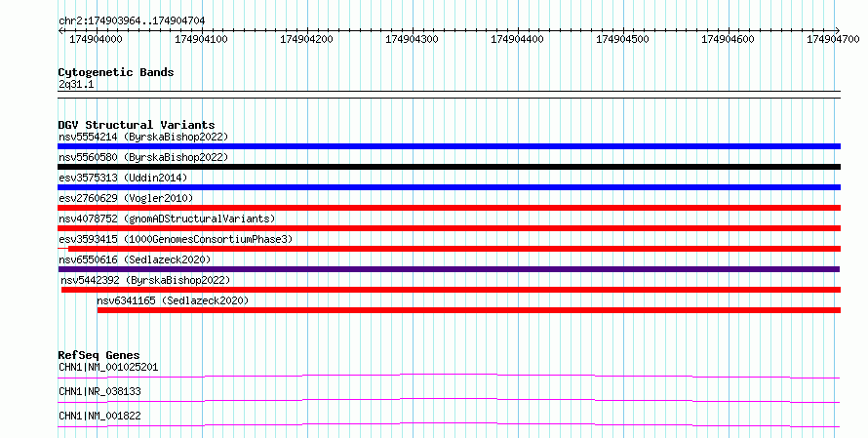
Task: Click the red bar under nsv4078752
Action: pos(449,228)
